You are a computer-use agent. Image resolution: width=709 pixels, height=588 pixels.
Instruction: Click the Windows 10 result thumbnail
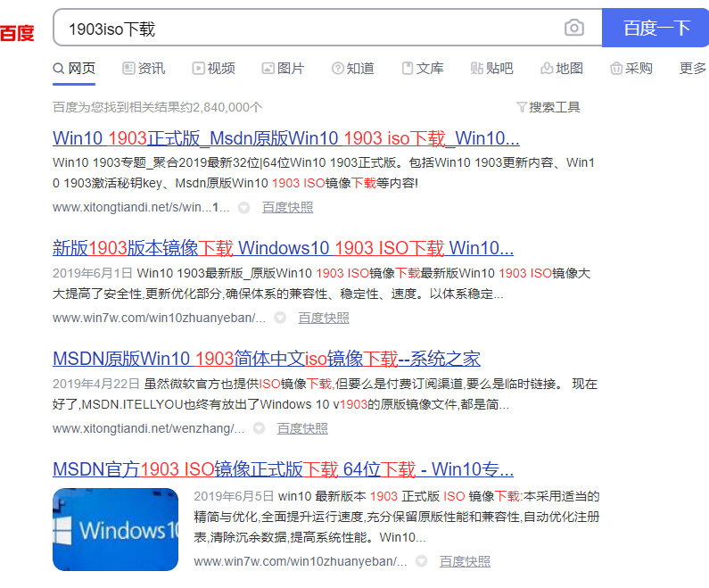click(x=115, y=529)
